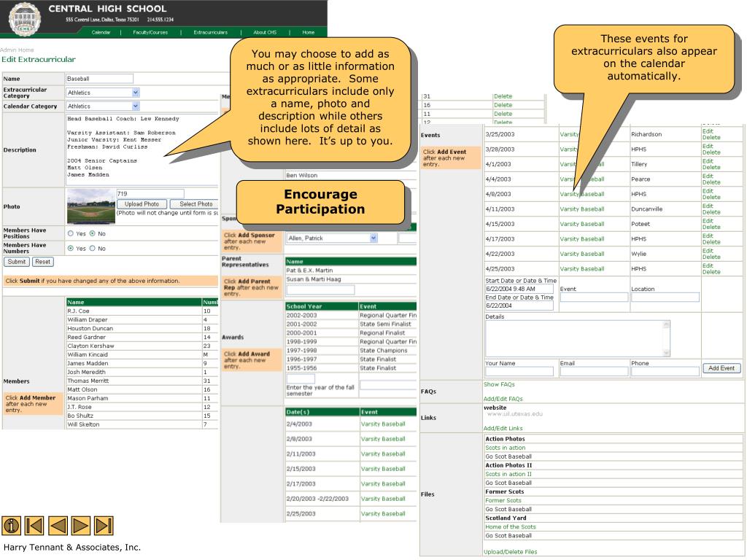Open the Home of the Scots link
The width and height of the screenshot is (747, 560).
point(511,526)
